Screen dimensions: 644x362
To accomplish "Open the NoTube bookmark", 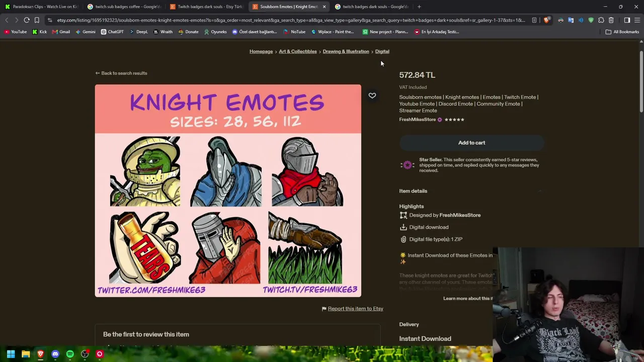I will click(294, 32).
